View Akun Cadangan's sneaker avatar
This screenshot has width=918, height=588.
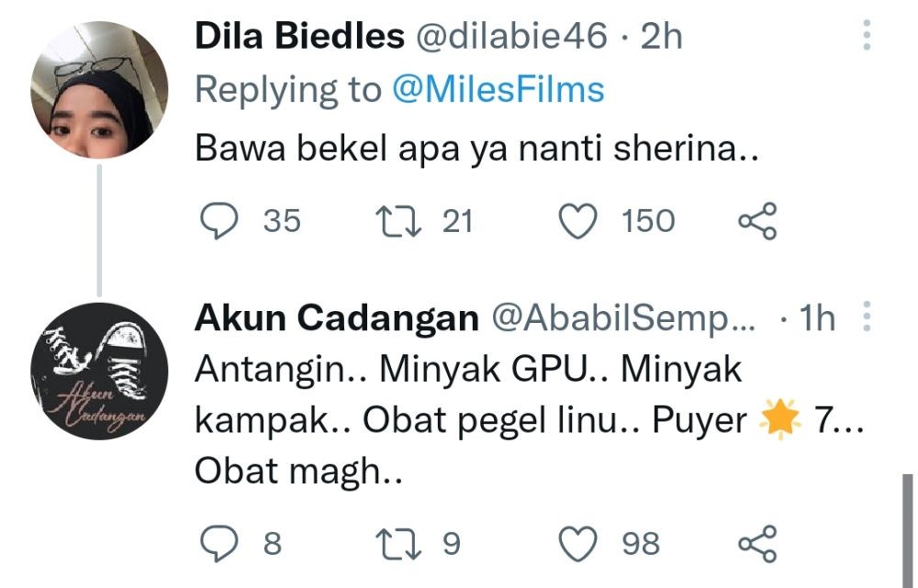[98, 371]
